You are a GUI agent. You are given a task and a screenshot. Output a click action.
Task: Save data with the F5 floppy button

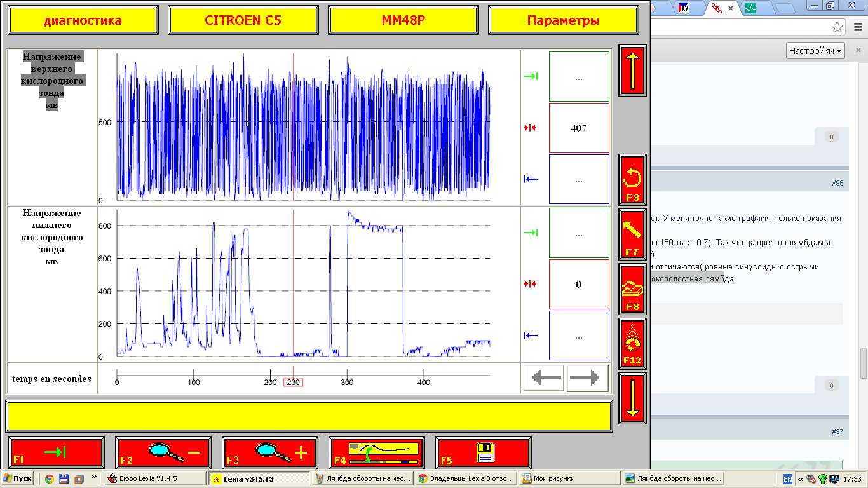point(482,452)
